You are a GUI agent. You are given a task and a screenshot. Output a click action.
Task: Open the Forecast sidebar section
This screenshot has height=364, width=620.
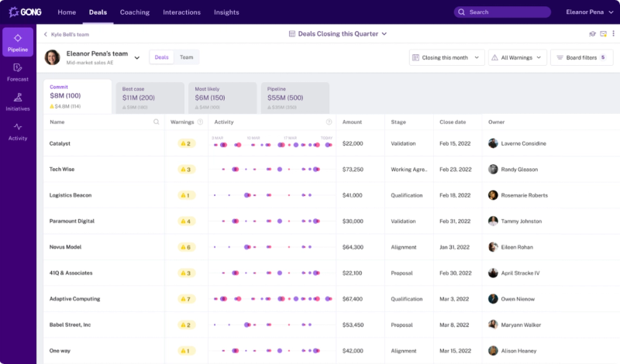click(x=18, y=71)
